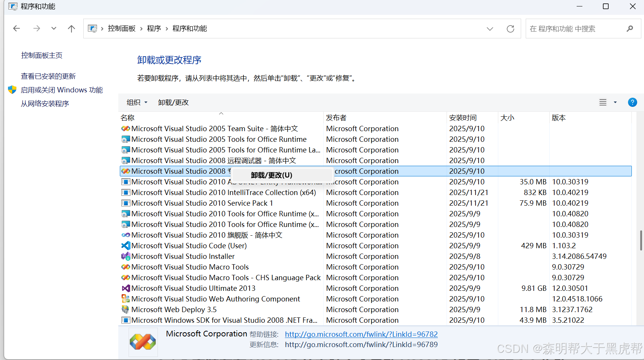Select Microsoft Web Deploy 3.5 entry

[174, 309]
